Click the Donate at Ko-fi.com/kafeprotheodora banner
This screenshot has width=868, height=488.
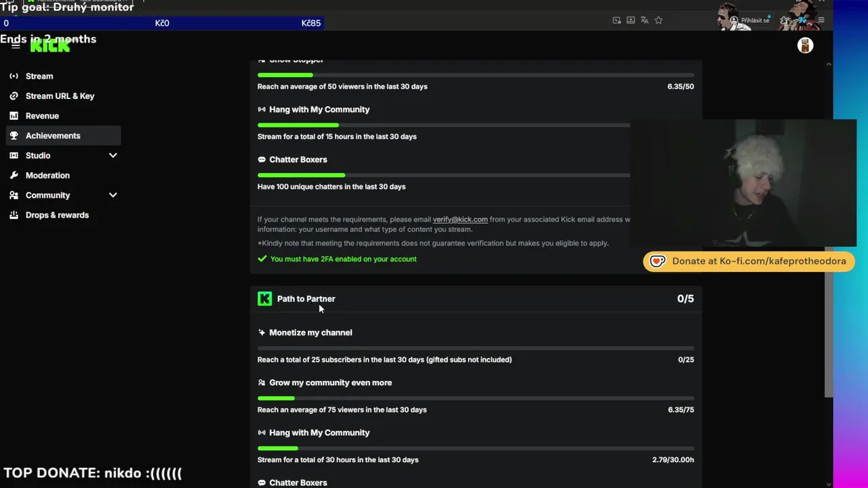coord(749,262)
